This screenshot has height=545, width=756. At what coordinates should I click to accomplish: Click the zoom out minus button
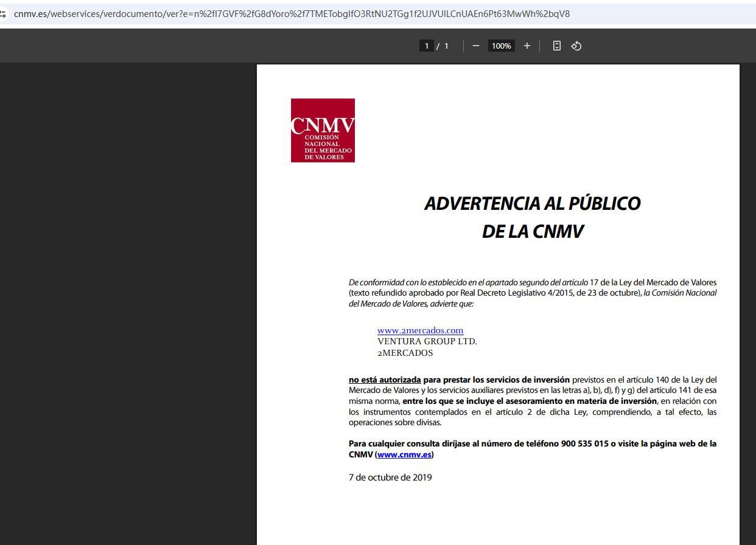click(x=476, y=46)
